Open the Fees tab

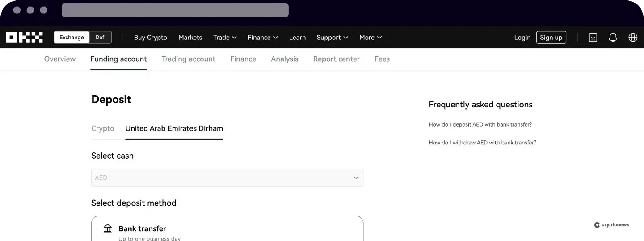[382, 59]
